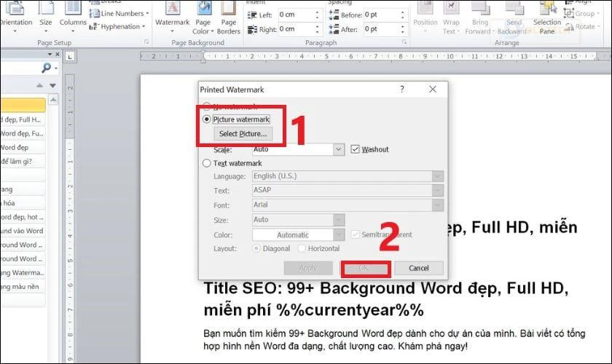Close the navigation pane

(x=58, y=54)
